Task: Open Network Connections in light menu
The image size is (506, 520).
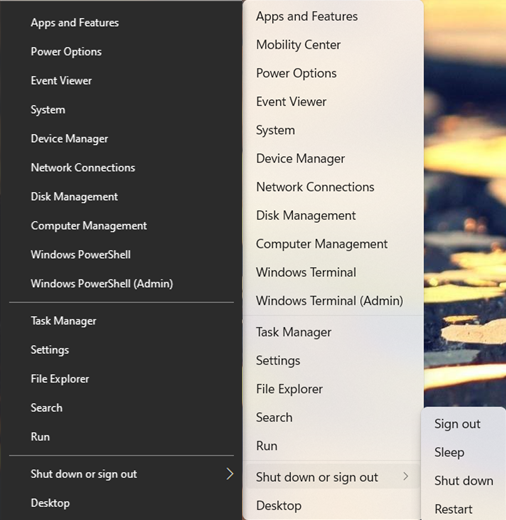Action: coord(315,187)
